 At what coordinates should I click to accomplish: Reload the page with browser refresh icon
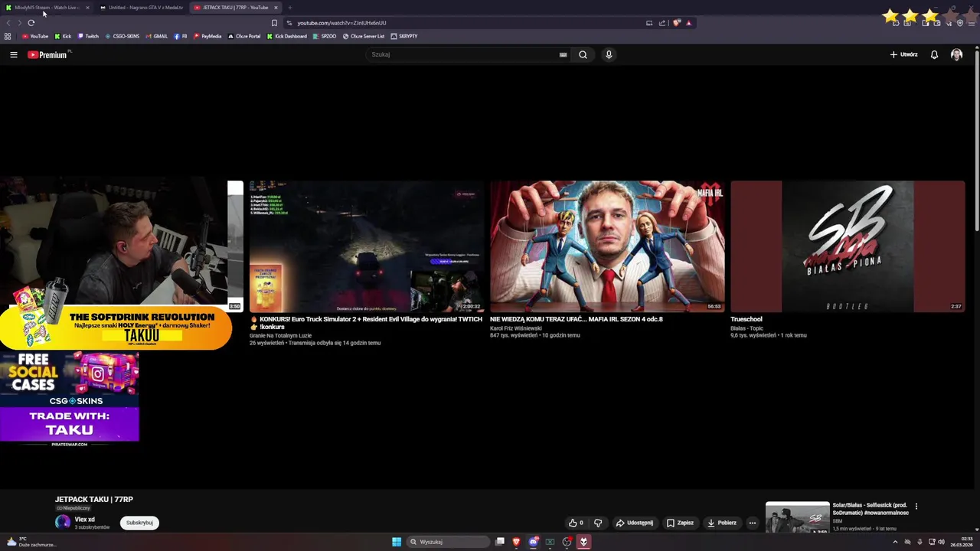pos(31,23)
